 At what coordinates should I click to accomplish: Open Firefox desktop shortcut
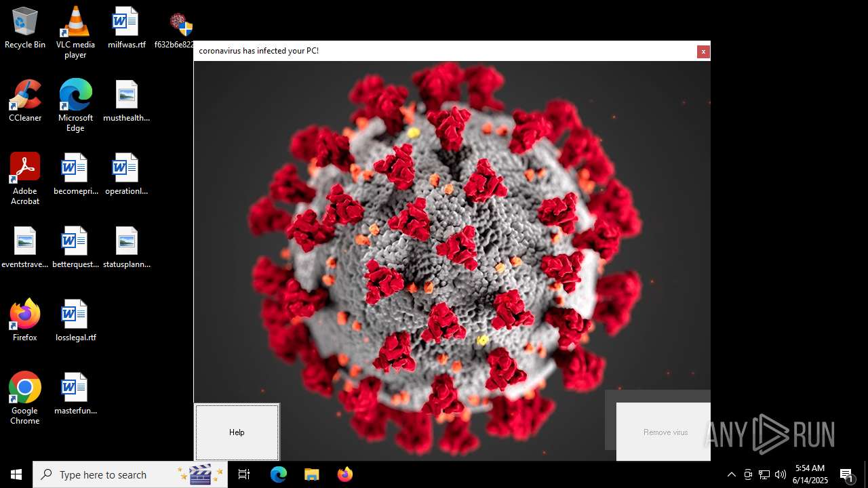[x=25, y=321]
